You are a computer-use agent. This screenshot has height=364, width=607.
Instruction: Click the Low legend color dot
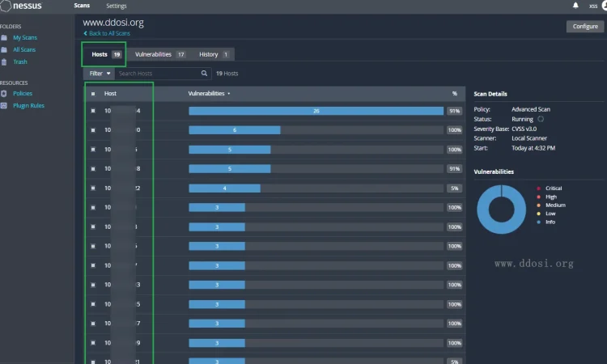tap(538, 214)
